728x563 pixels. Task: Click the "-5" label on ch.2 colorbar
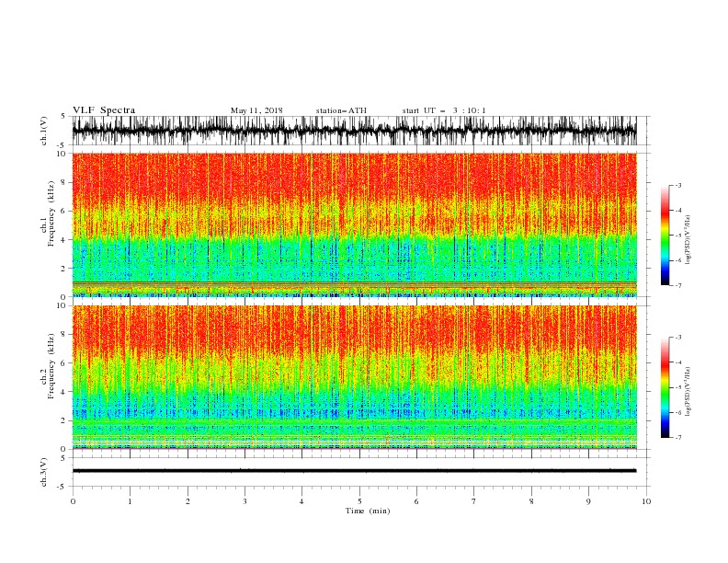pos(678,387)
